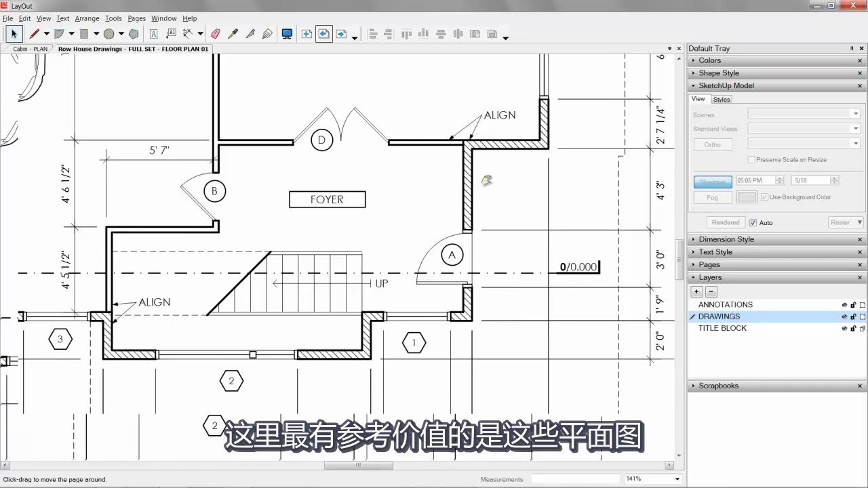Select the Polygon tool

(x=133, y=33)
